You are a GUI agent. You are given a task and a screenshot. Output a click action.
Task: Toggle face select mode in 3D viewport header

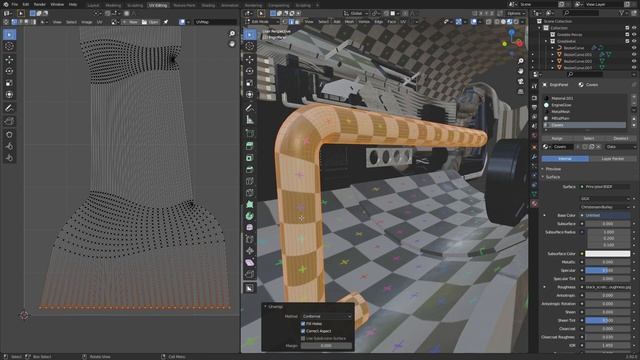click(297, 22)
